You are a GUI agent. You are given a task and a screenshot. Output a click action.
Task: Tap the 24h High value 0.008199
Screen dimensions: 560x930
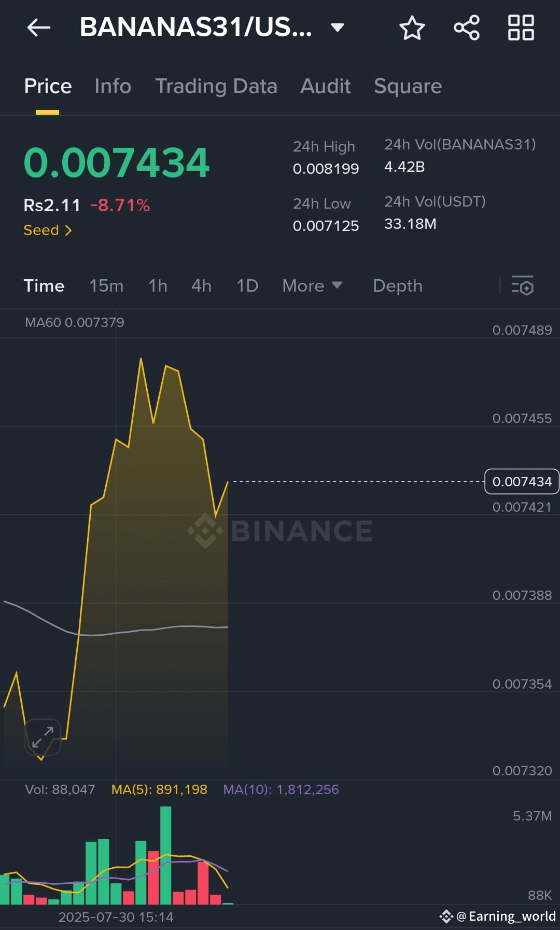326,169
